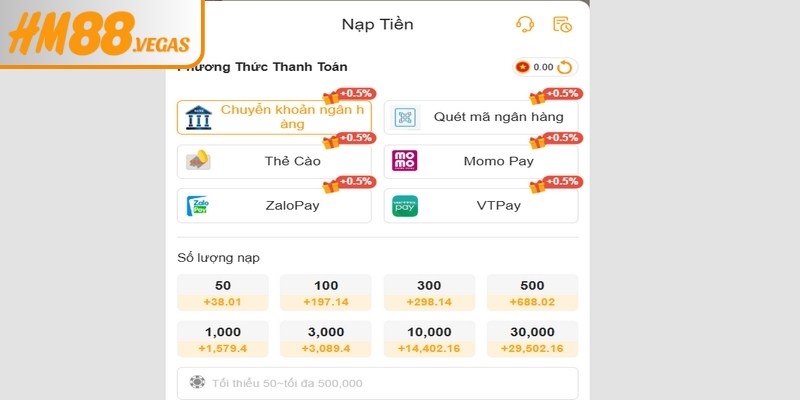The image size is (800, 400).
Task: Select the 30,000 deposit amount
Action: tap(532, 339)
